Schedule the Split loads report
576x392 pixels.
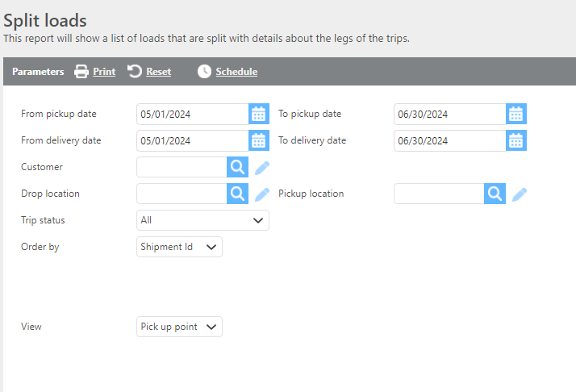tap(227, 72)
